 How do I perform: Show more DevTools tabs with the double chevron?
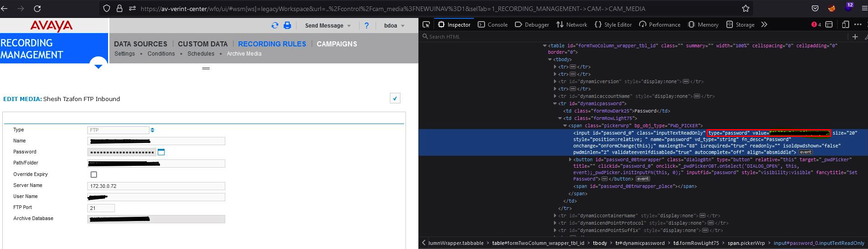click(764, 24)
